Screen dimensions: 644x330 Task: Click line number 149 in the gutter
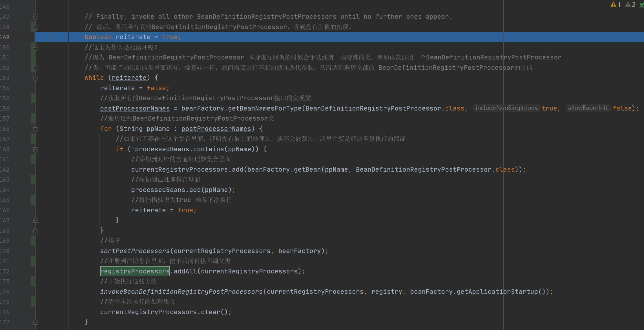pos(5,37)
